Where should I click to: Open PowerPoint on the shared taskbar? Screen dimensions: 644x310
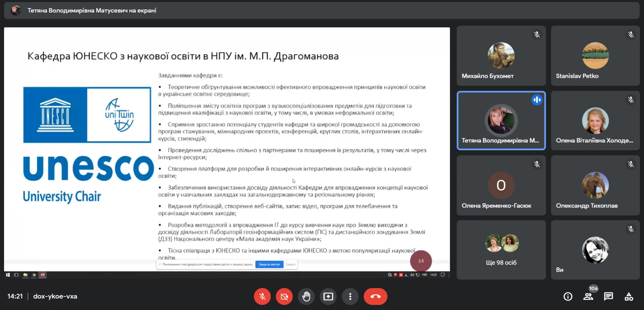(43, 275)
